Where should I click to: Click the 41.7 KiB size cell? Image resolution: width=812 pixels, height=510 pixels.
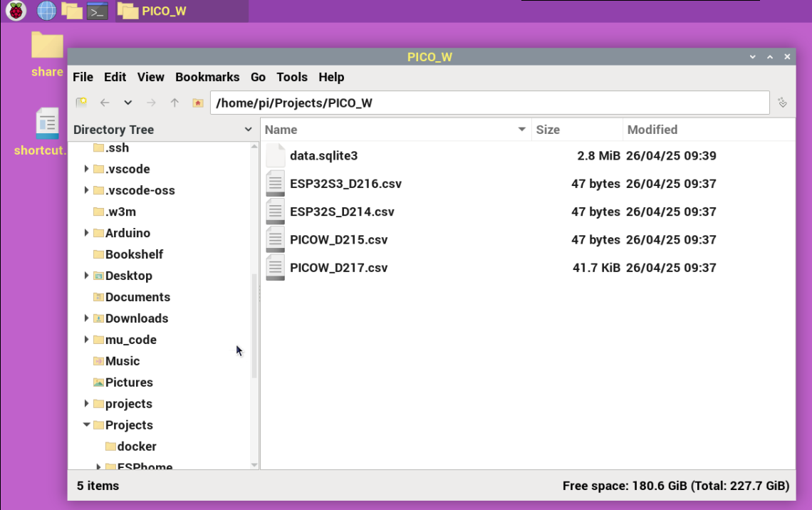pyautogui.click(x=596, y=268)
